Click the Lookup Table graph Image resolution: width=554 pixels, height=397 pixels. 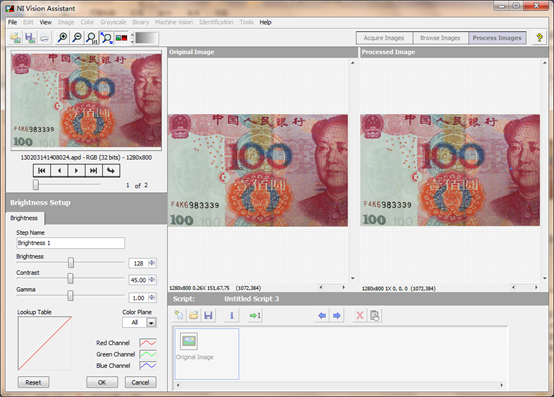pos(45,343)
